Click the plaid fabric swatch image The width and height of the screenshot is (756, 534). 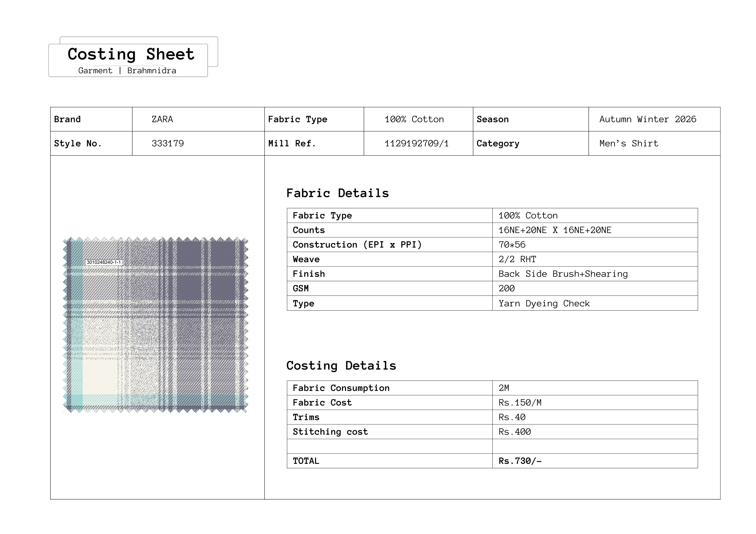tap(155, 329)
